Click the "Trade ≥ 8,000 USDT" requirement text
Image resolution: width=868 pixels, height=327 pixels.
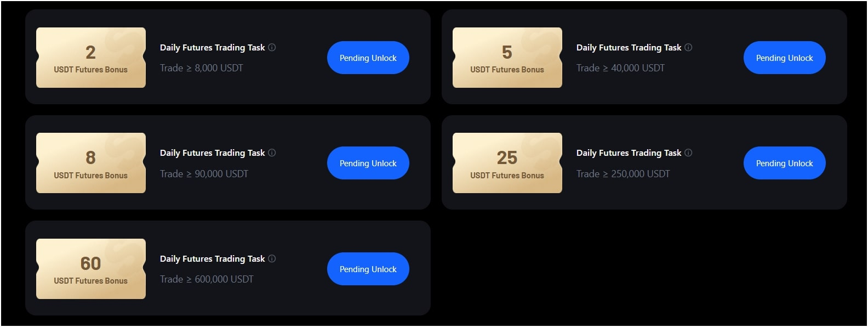coord(201,68)
